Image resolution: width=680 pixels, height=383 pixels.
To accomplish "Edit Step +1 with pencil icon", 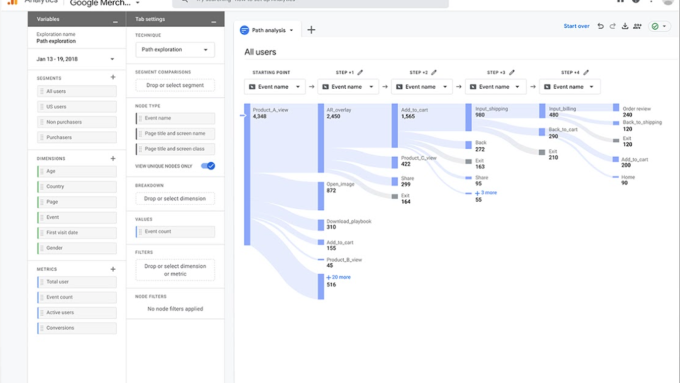I will tap(360, 72).
